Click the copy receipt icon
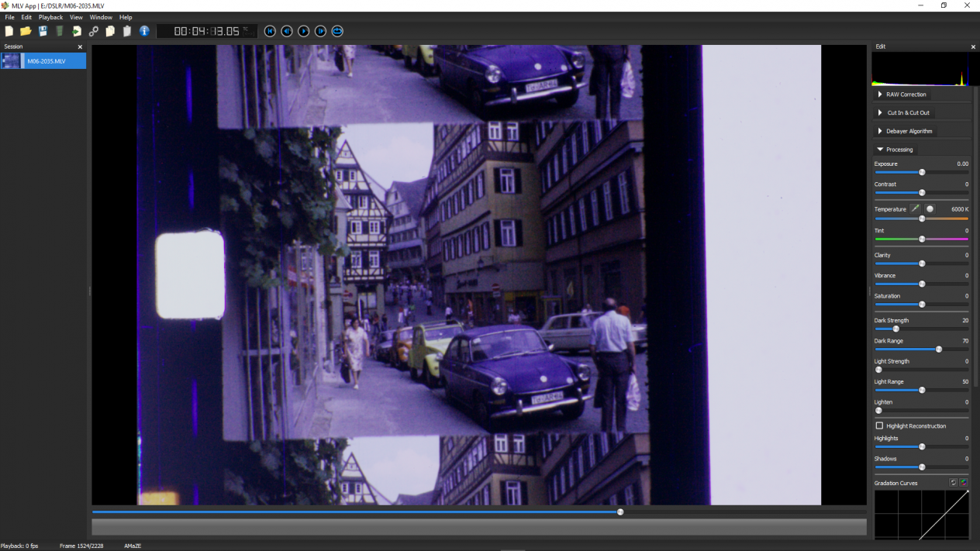 (110, 31)
